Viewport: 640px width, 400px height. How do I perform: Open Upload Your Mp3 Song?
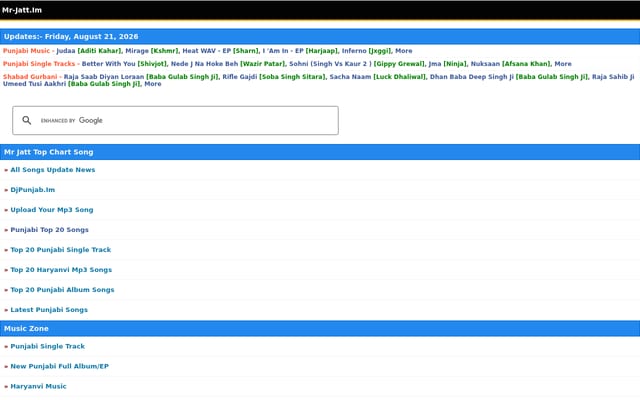(52, 210)
